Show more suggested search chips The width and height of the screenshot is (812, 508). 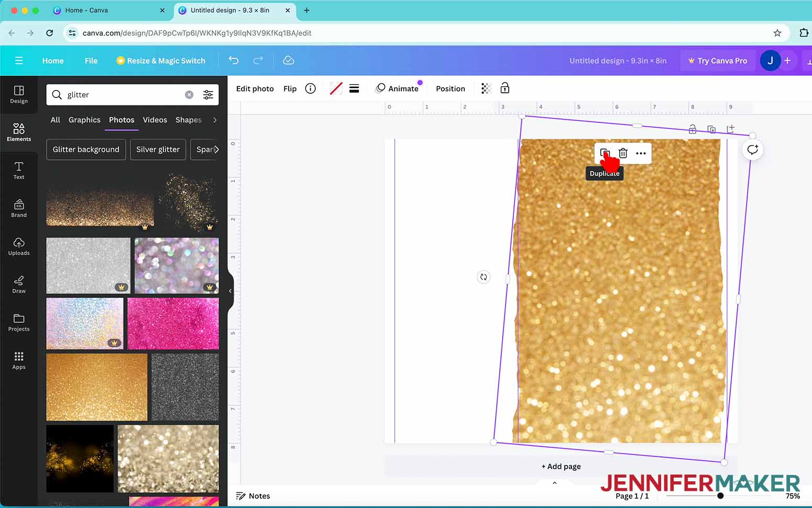click(x=216, y=149)
